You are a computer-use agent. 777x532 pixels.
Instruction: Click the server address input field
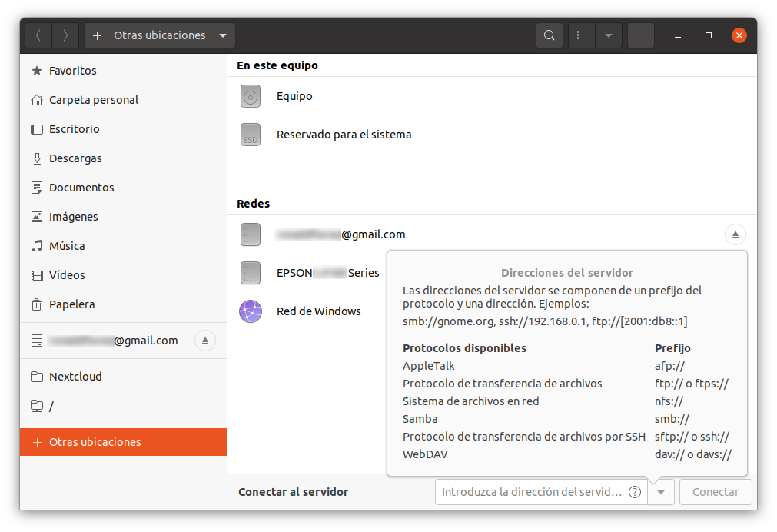point(532,492)
